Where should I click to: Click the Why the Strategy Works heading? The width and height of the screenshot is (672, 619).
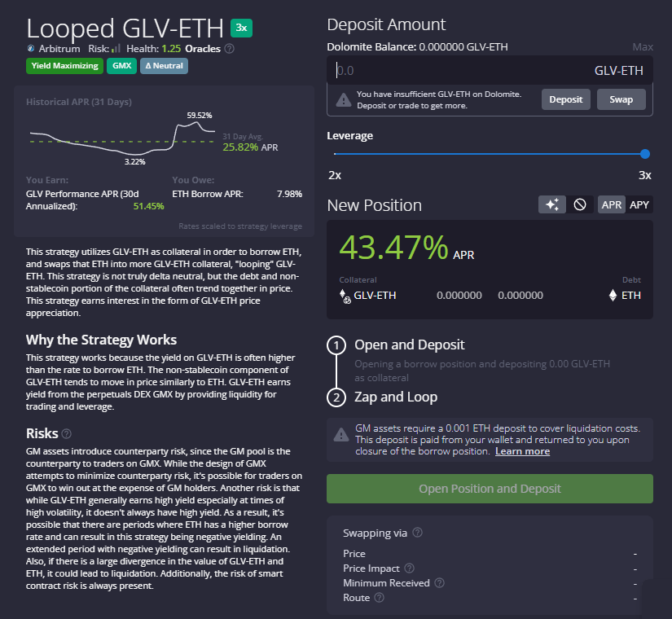101,340
